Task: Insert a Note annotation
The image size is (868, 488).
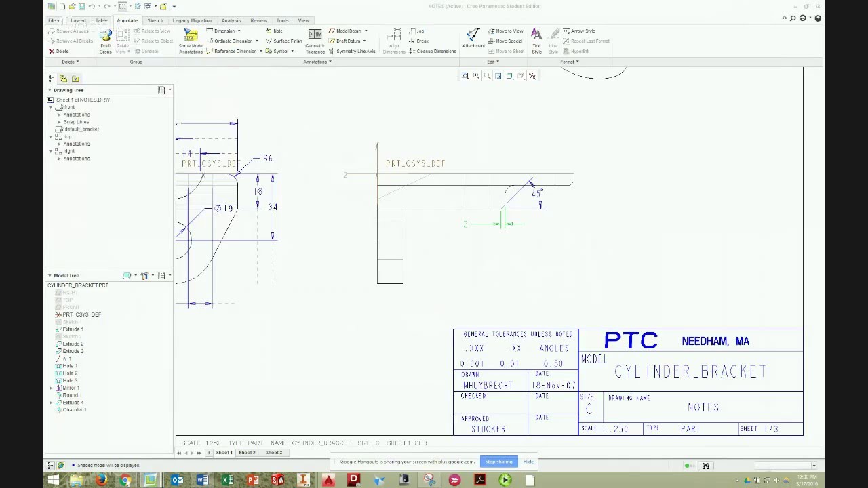Action: pos(277,30)
